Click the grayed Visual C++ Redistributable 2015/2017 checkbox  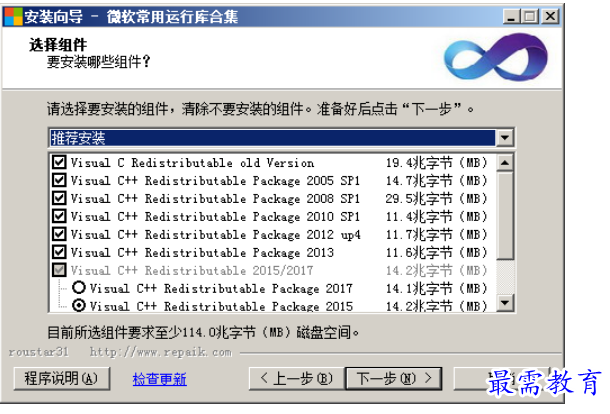click(x=59, y=270)
